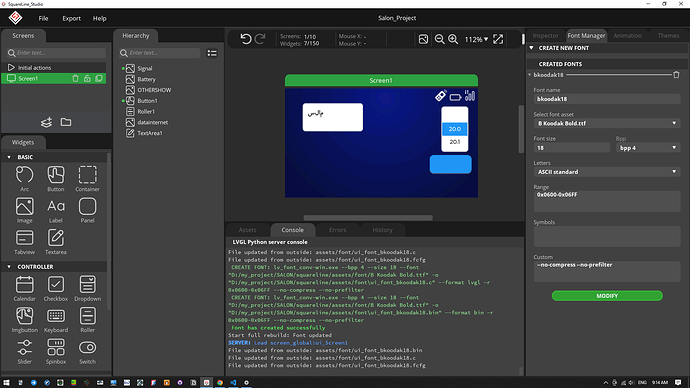
Task: Select the Keyboard widget
Action: pos(56,320)
